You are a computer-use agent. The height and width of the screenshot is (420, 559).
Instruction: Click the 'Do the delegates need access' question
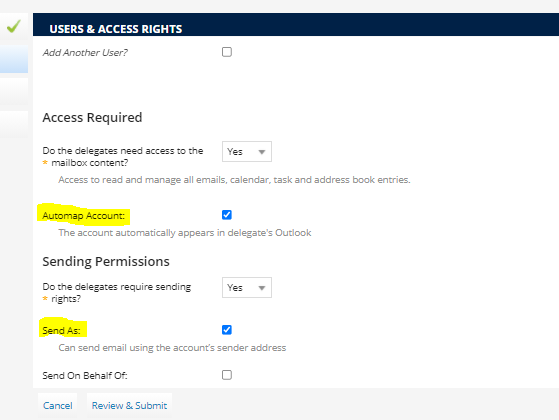pos(123,157)
